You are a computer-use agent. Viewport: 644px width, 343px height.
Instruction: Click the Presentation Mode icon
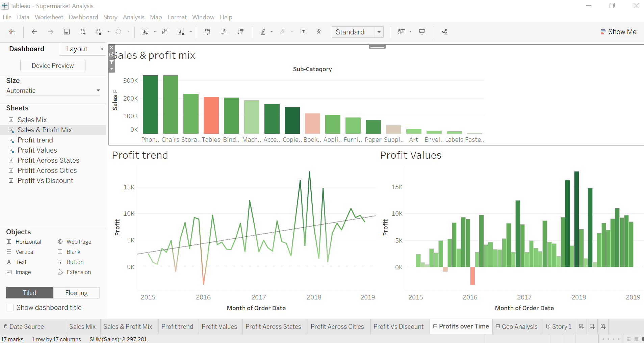[422, 32]
